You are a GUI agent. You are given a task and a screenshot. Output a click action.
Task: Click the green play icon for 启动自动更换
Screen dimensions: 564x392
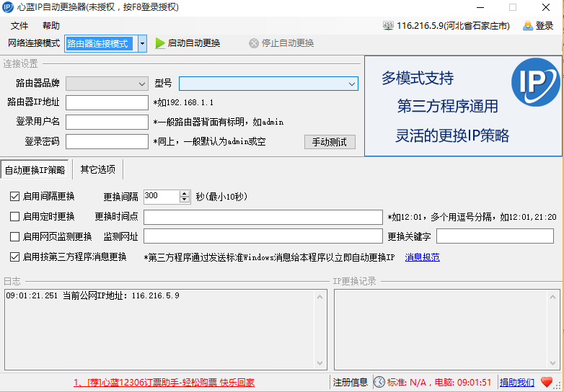160,43
